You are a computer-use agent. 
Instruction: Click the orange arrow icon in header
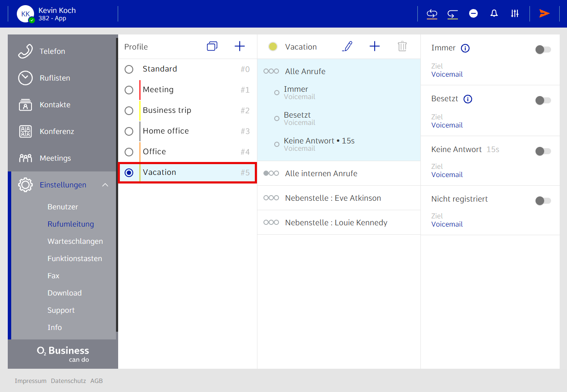pyautogui.click(x=544, y=13)
